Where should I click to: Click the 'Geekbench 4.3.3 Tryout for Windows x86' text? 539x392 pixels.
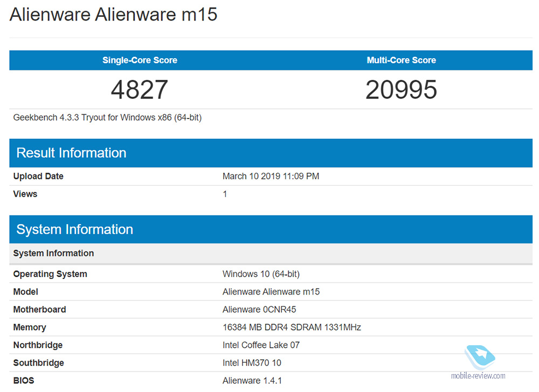(x=107, y=117)
